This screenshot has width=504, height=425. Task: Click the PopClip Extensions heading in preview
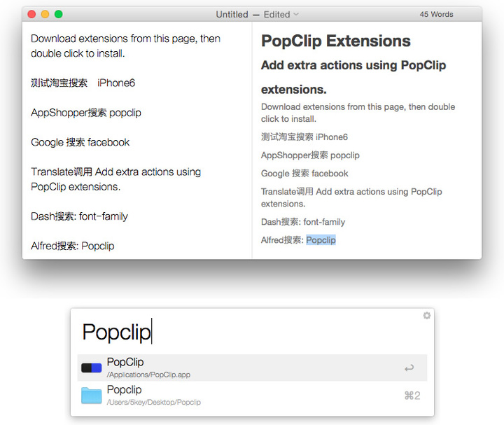pyautogui.click(x=336, y=41)
